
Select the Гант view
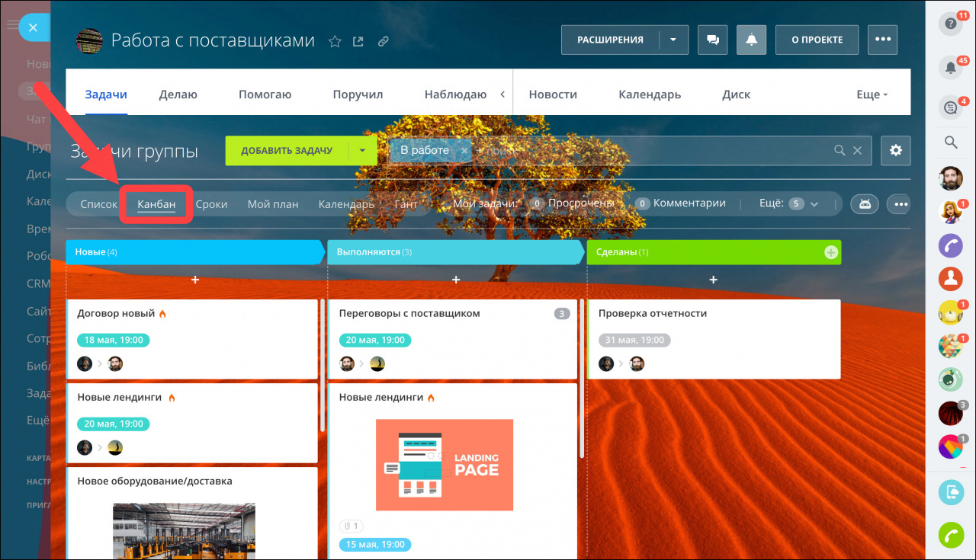click(x=406, y=204)
